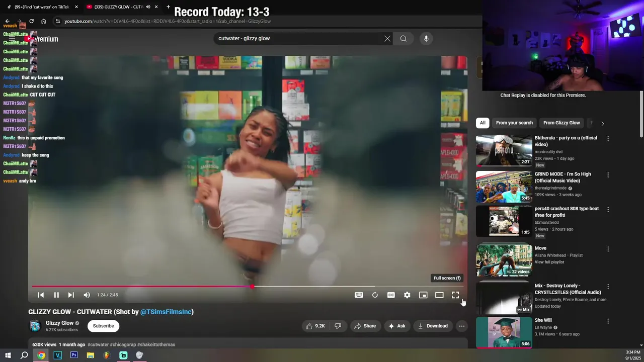644x362 pixels.
Task: Click View full playlist link
Action: pos(549,262)
